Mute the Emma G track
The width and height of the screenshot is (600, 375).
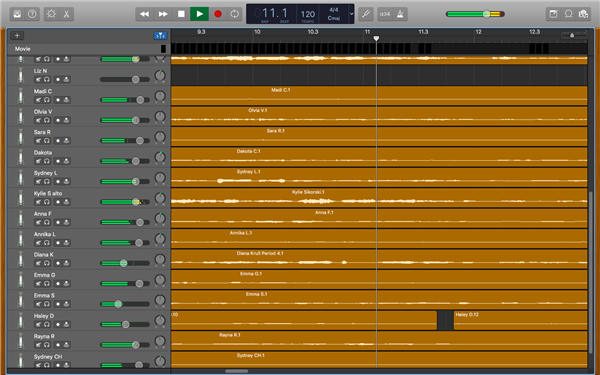pos(38,284)
